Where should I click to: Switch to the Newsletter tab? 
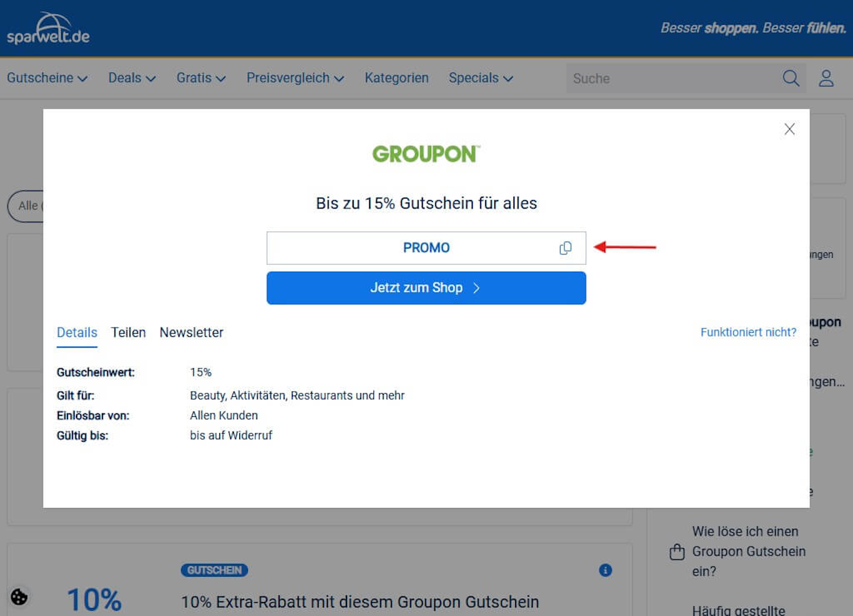point(191,332)
